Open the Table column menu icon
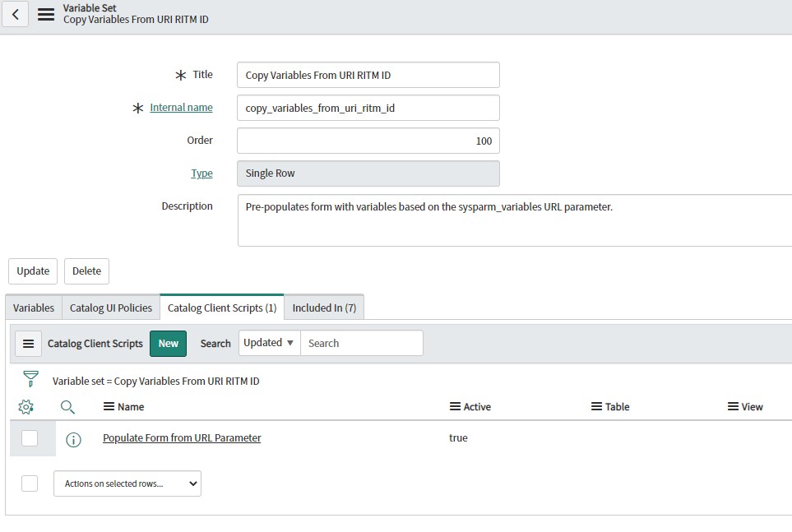The width and height of the screenshot is (792, 532). 596,406
